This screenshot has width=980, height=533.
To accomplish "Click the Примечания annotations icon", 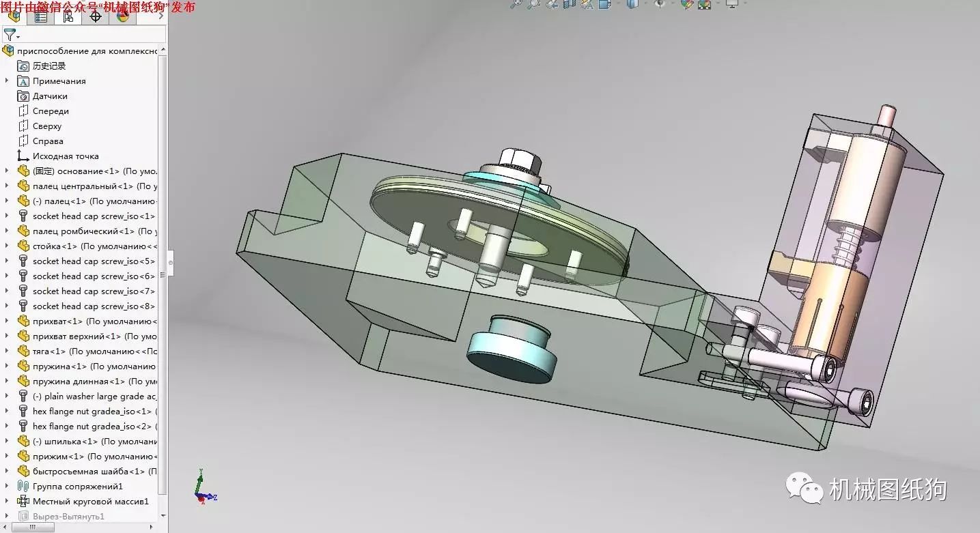I will point(23,81).
